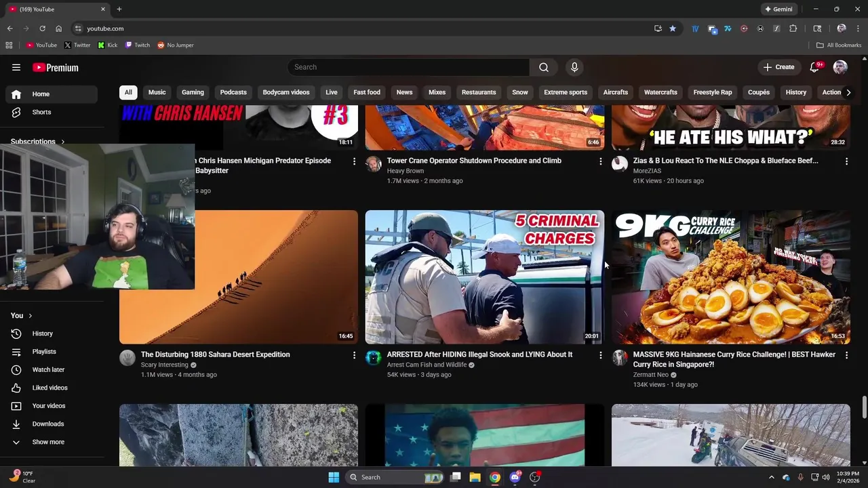Open Watch later in sidebar
Viewport: 868px width, 488px height.
[51, 369]
